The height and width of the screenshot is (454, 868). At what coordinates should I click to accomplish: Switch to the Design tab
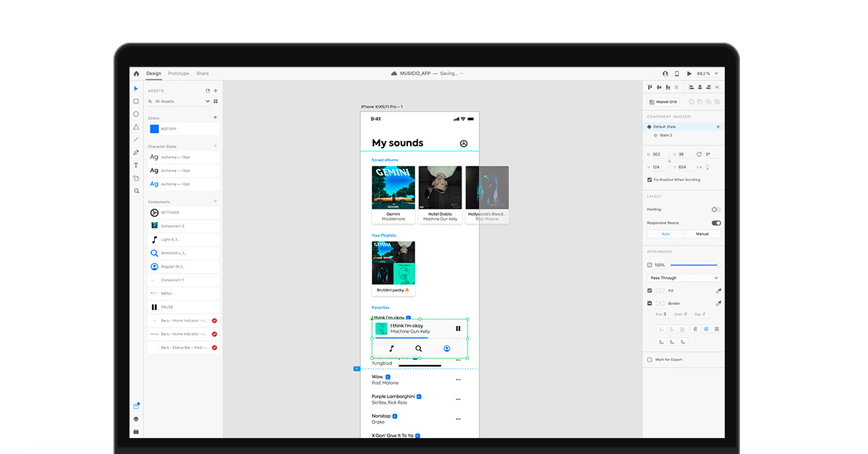pos(153,74)
